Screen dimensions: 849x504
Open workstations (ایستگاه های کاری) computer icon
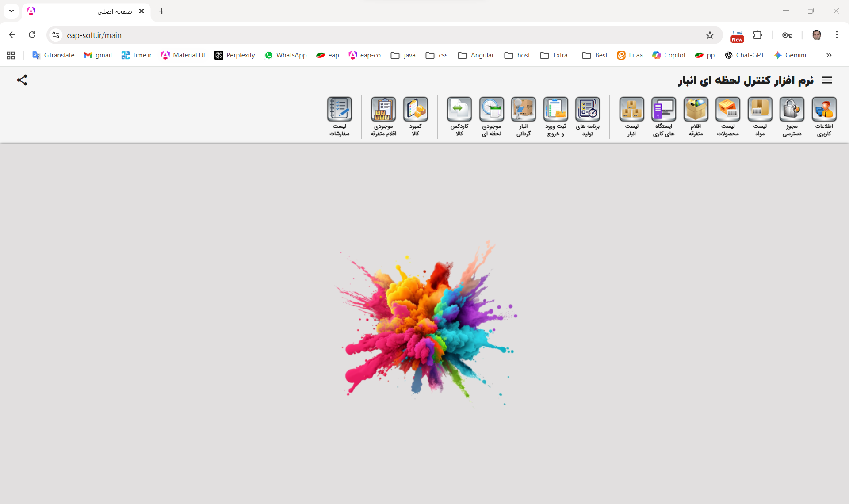[663, 109]
